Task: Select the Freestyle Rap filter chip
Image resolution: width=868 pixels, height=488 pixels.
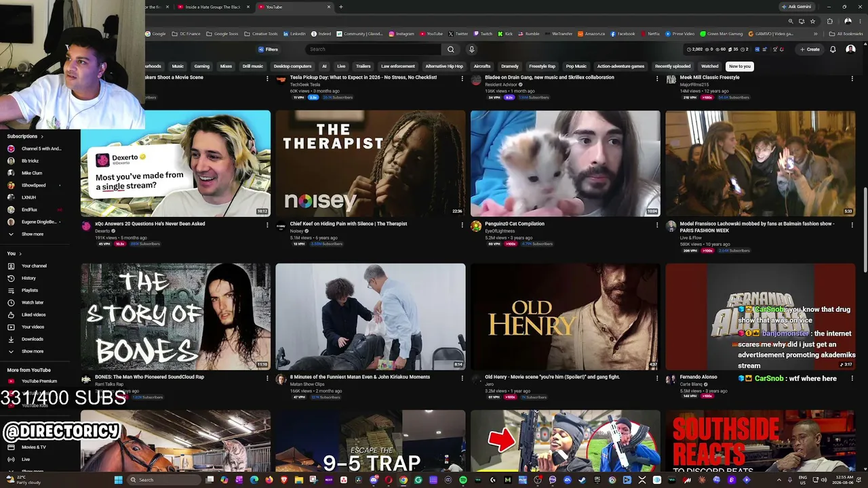Action: [542, 66]
